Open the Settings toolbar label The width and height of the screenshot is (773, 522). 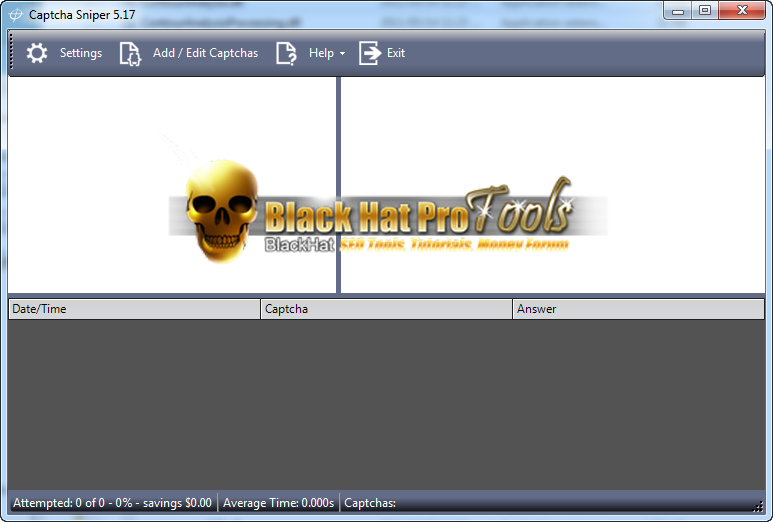click(x=81, y=53)
